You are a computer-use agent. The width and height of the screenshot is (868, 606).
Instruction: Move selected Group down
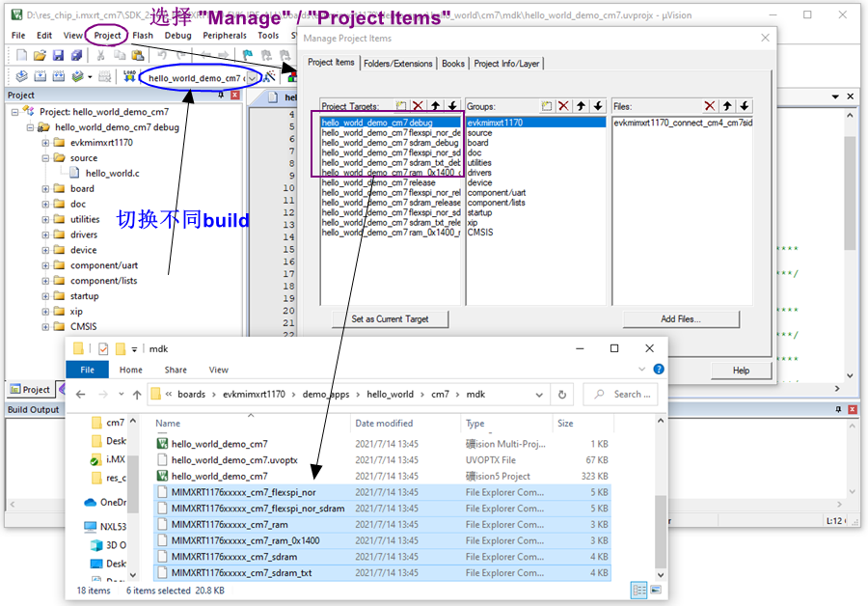pos(598,106)
